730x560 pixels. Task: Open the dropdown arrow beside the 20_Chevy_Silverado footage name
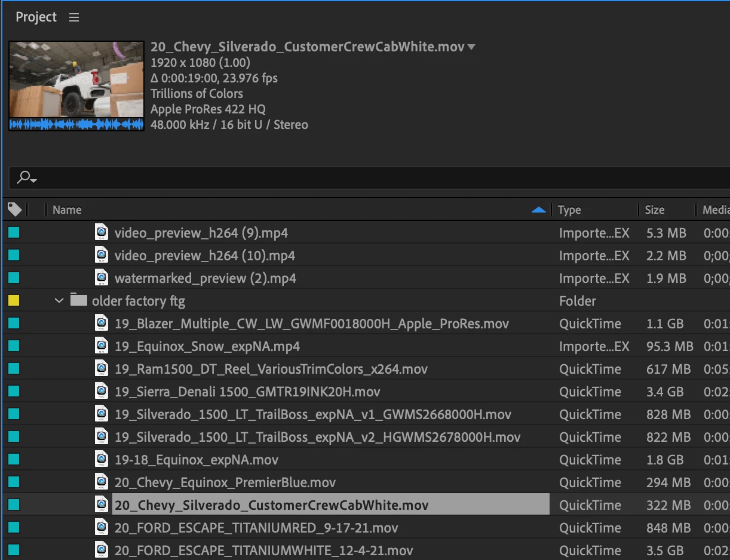[x=471, y=47]
